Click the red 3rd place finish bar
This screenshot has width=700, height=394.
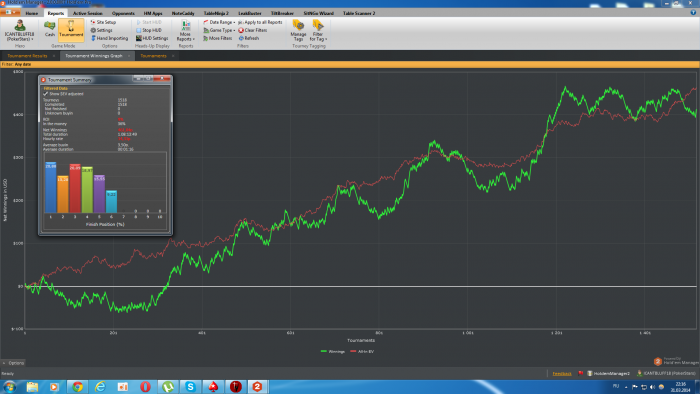(75, 188)
